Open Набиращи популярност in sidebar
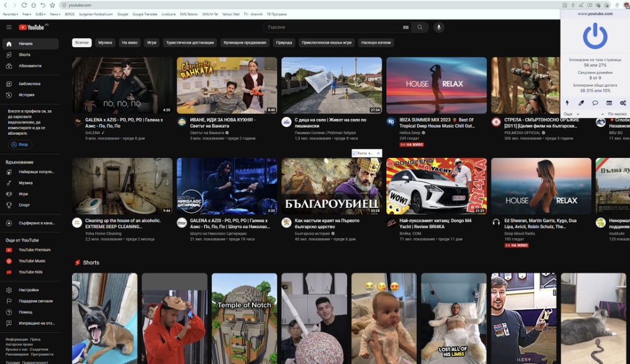Image resolution: width=630 pixels, height=364 pixels. tap(30, 172)
